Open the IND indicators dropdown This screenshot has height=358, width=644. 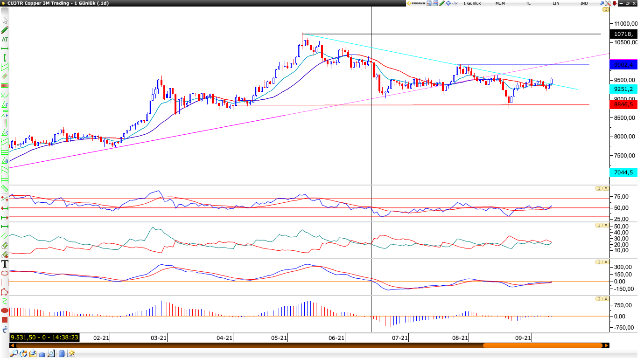tap(584, 3)
